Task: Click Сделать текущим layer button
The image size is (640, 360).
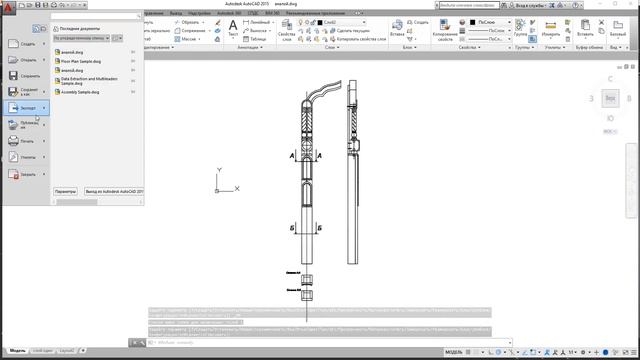Action: [349, 31]
